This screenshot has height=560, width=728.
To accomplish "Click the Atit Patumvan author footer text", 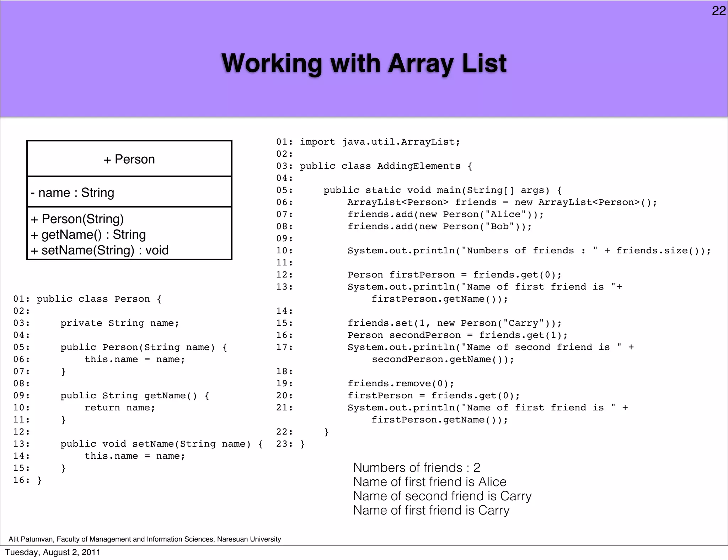I will 145,539.
